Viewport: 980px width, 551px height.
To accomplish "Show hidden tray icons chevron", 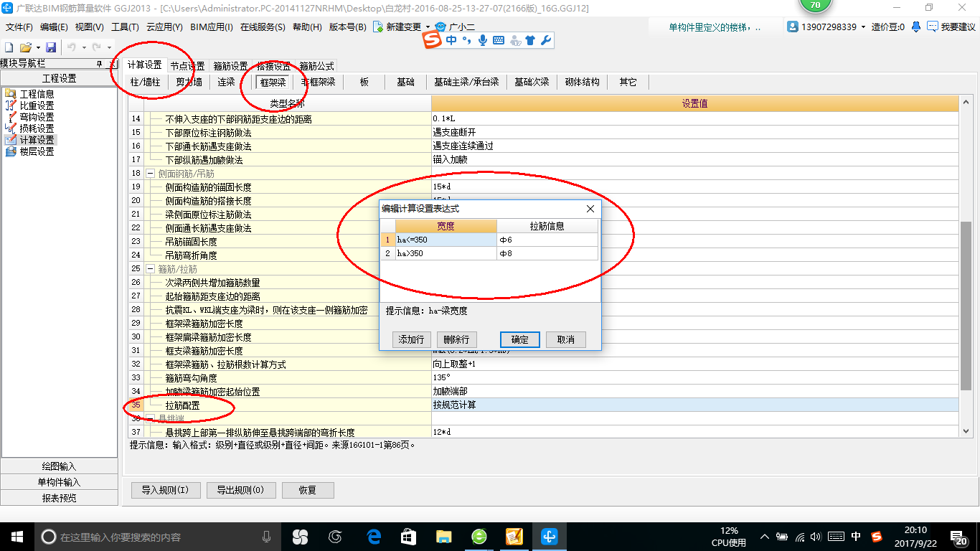I will [765, 536].
